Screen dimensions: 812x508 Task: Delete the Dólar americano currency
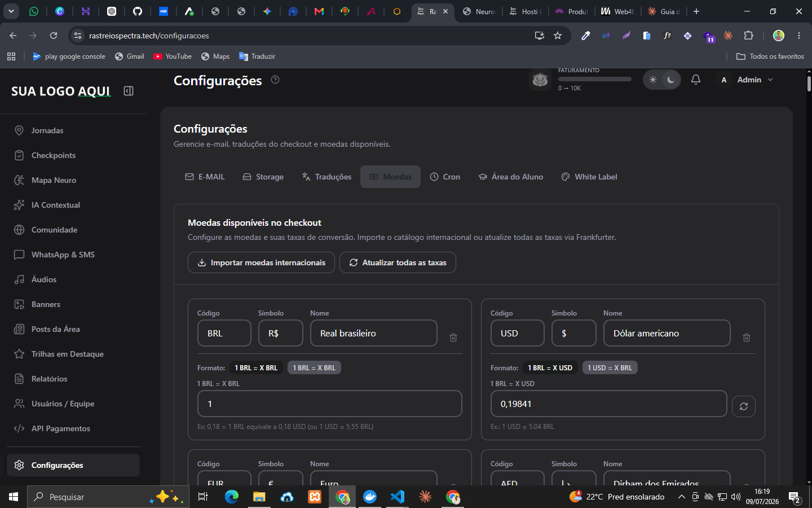(x=747, y=338)
